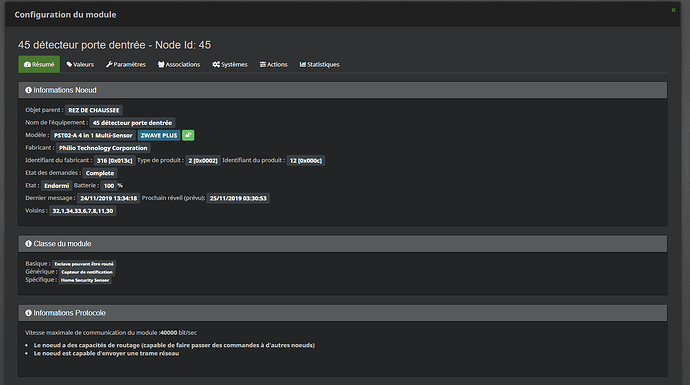
Task: Click the info icon beside Informations Noeud
Action: (x=28, y=90)
